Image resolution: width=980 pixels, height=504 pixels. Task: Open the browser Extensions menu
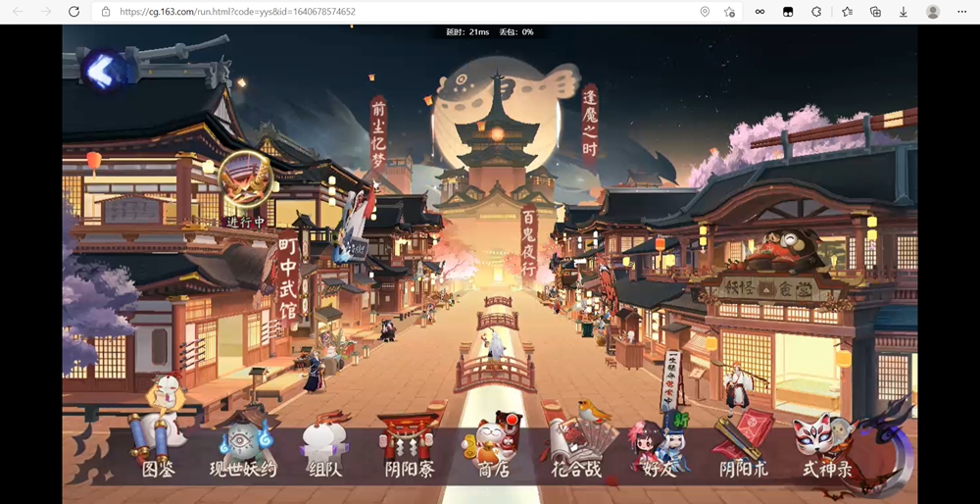point(816,11)
